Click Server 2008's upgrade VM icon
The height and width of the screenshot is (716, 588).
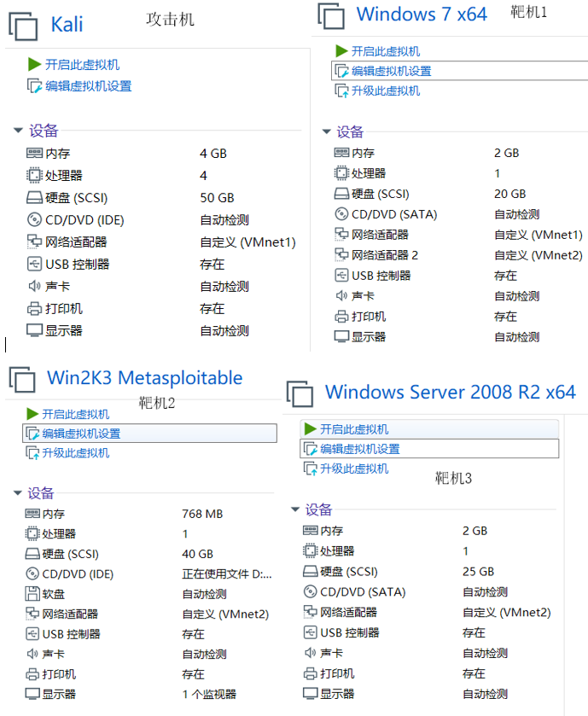point(311,469)
